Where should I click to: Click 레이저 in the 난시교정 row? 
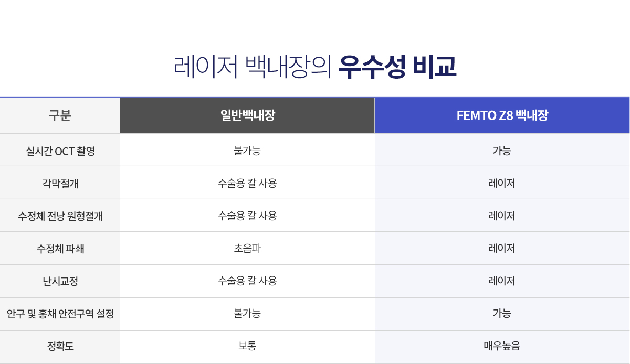click(x=502, y=281)
